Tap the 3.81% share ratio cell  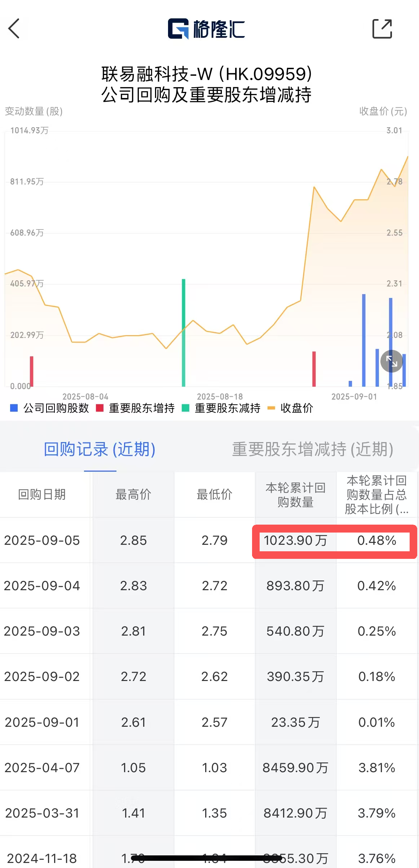pos(377,767)
